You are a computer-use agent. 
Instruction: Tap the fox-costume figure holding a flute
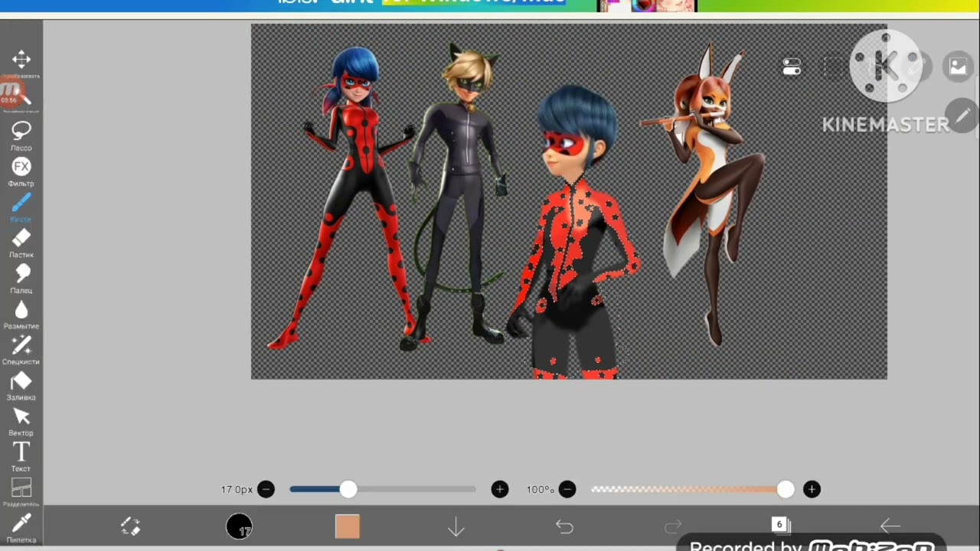pyautogui.click(x=704, y=195)
